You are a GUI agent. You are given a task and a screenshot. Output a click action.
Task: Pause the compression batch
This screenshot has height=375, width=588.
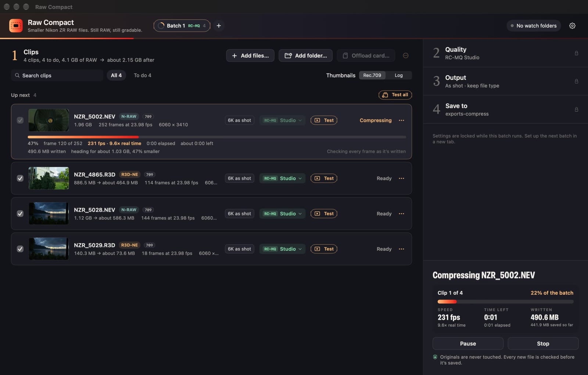468,343
